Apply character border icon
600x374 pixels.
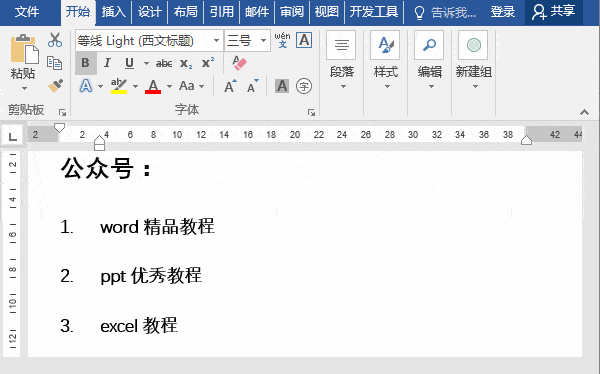(304, 40)
